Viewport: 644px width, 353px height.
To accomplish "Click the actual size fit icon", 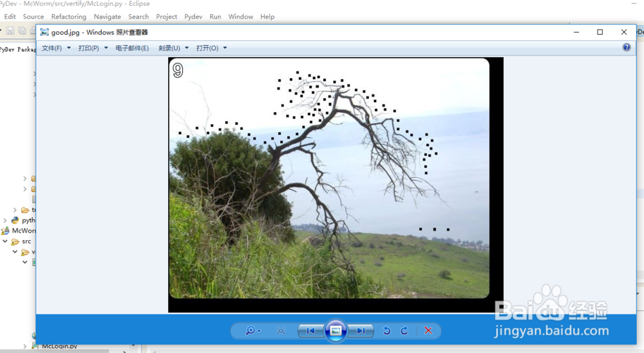I will pyautogui.click(x=281, y=331).
